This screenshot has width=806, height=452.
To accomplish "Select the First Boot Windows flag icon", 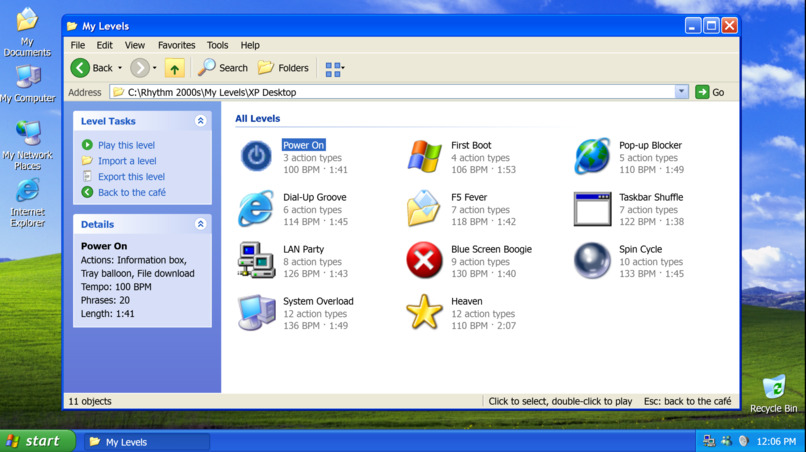I will (x=424, y=156).
